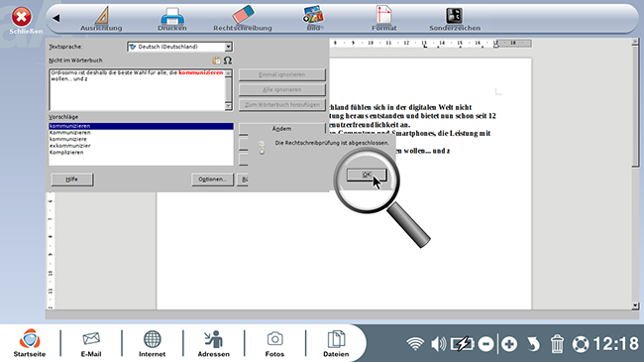Click the trash bin icon
This screenshot has height=362, width=644.
[x=557, y=344]
